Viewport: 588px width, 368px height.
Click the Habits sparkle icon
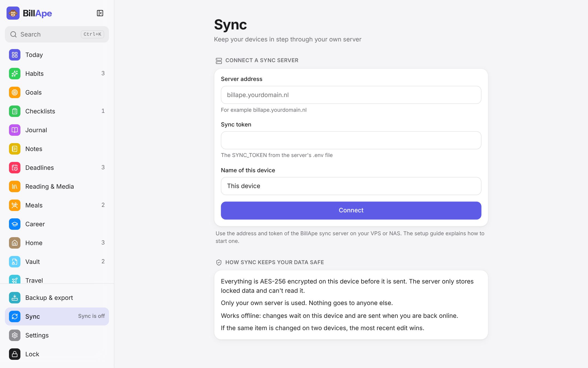click(15, 74)
